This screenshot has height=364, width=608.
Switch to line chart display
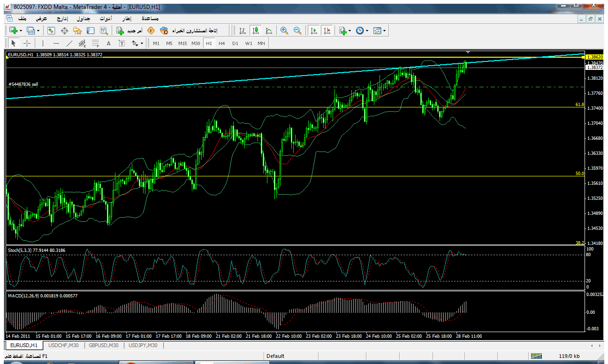coord(269,30)
